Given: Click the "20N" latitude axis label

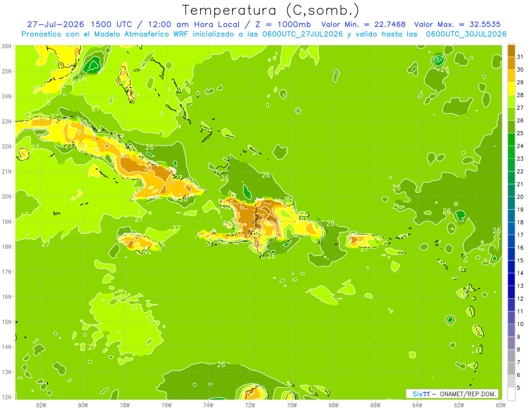Looking at the screenshot, I should 7,196.
